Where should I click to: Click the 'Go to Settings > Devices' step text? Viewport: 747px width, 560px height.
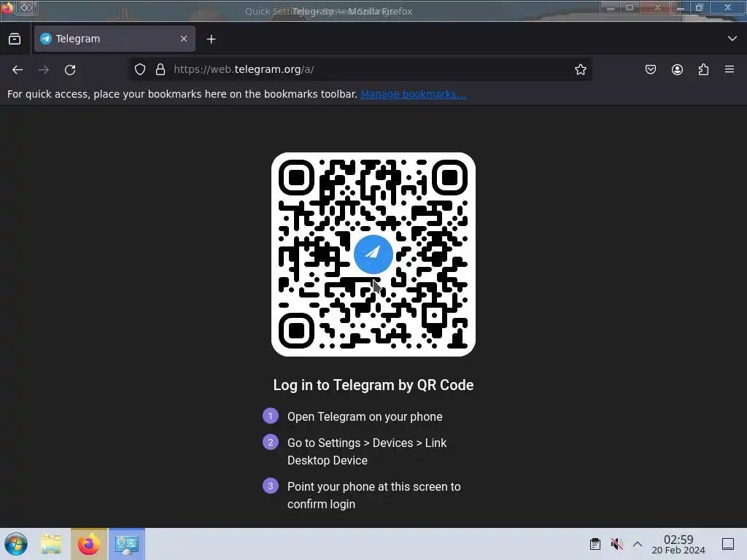tap(367, 451)
